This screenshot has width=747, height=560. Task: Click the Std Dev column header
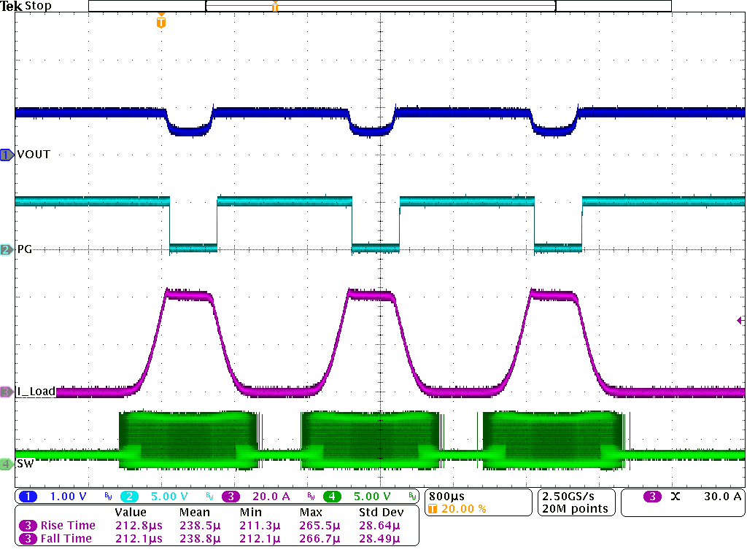[381, 512]
